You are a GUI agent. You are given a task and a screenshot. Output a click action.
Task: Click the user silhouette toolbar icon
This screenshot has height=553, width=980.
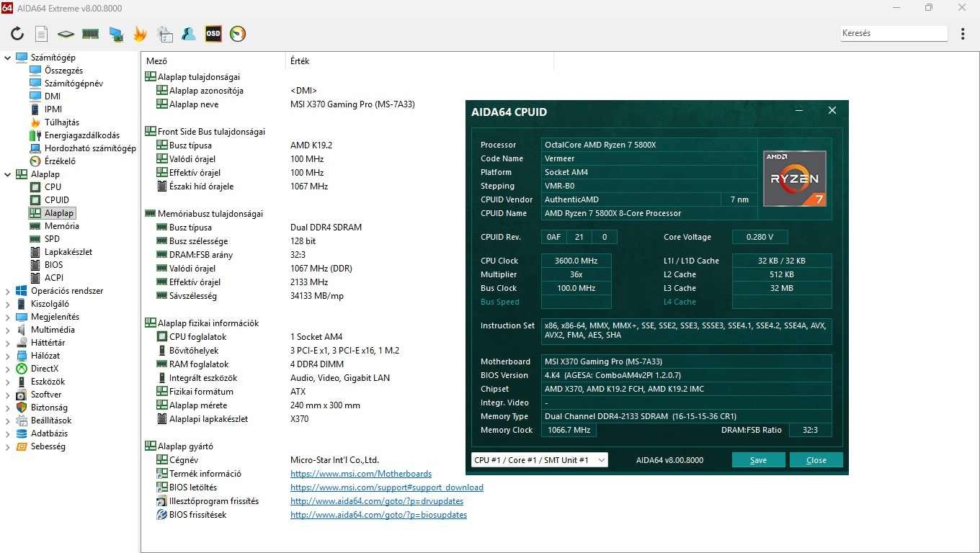(189, 33)
